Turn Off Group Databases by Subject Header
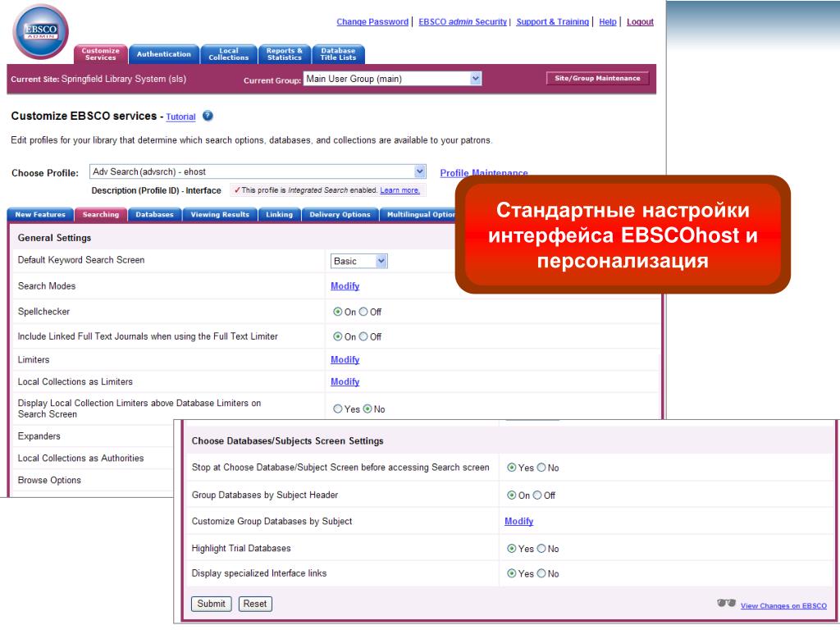The image size is (840, 630). [537, 495]
